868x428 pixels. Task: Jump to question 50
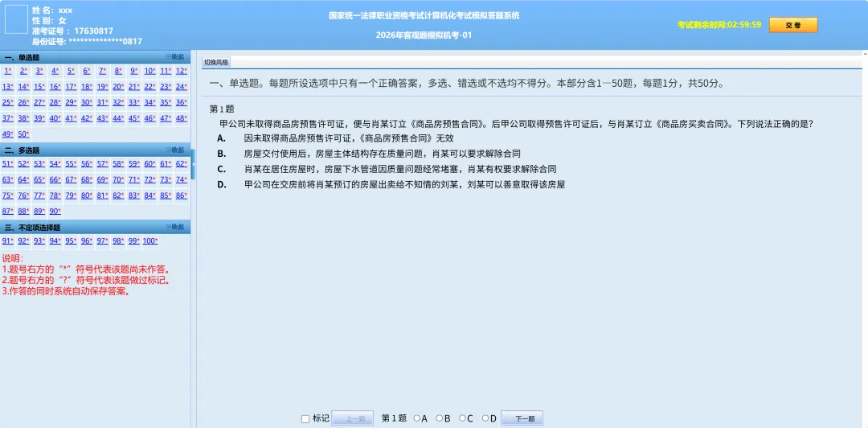coord(23,134)
